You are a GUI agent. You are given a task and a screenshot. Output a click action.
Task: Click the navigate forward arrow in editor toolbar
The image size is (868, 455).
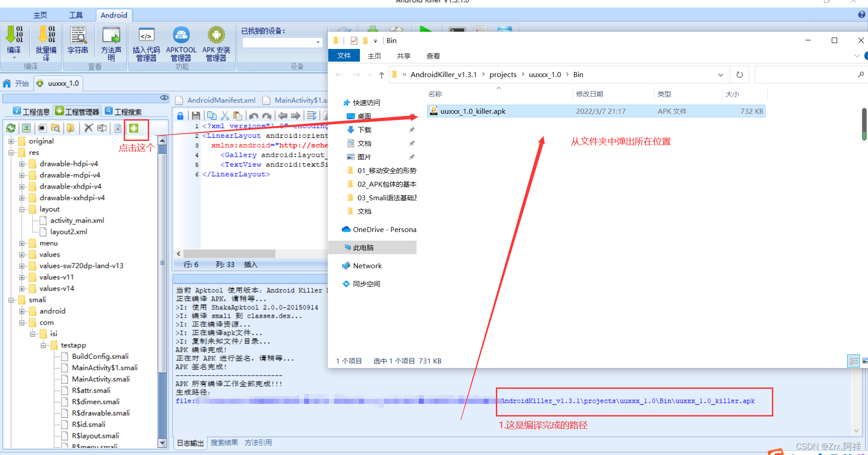[296, 116]
